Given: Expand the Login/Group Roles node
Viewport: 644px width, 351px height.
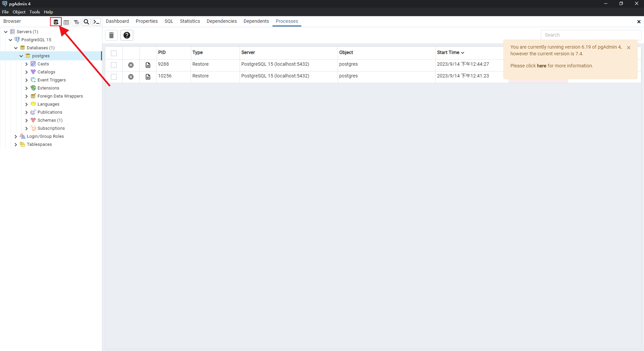Looking at the screenshot, I should click(x=16, y=136).
